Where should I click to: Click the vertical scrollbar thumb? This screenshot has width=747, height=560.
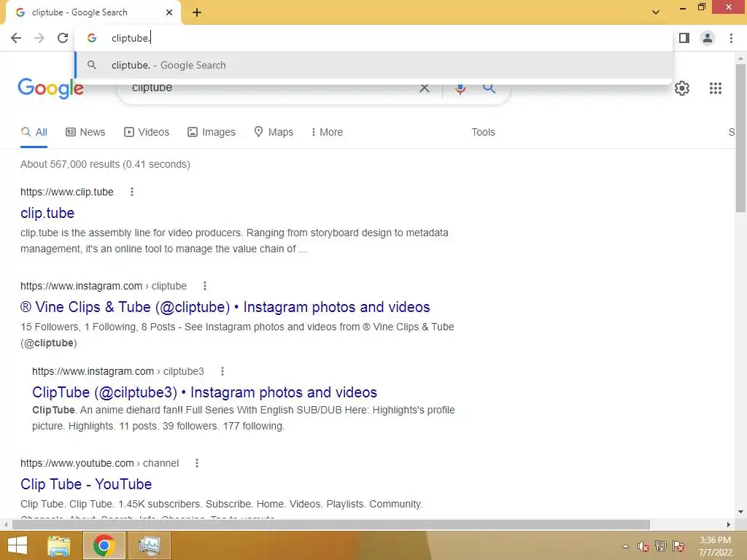[740, 138]
